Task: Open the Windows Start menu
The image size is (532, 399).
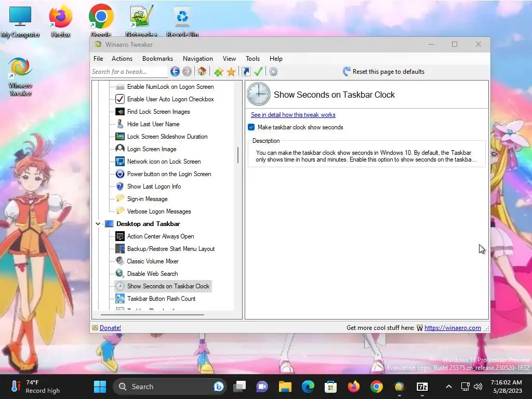Action: [100, 387]
